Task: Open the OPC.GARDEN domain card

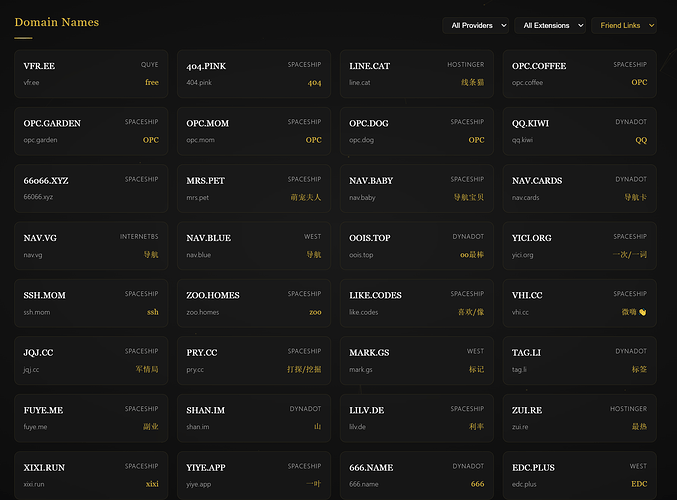Action: [91, 131]
